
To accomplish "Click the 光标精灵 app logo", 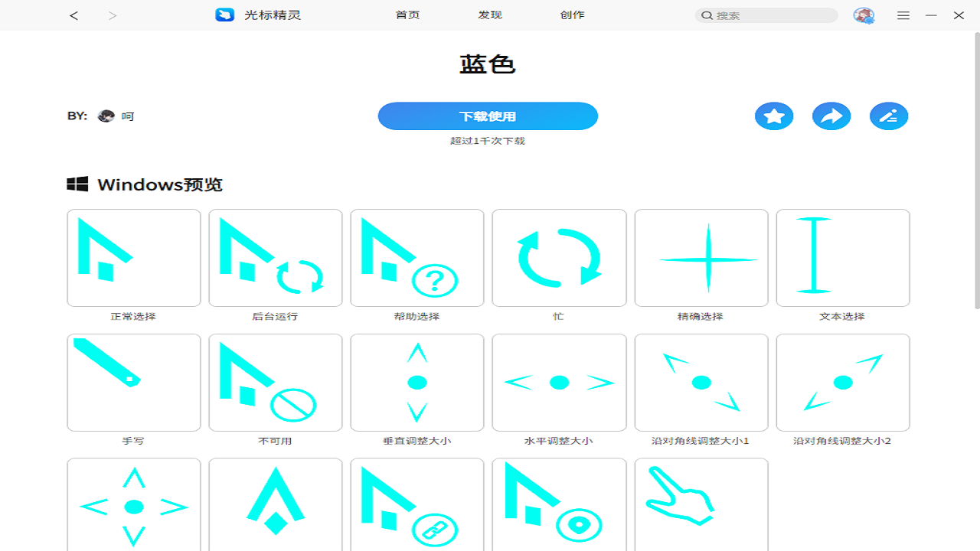I will coord(224,15).
